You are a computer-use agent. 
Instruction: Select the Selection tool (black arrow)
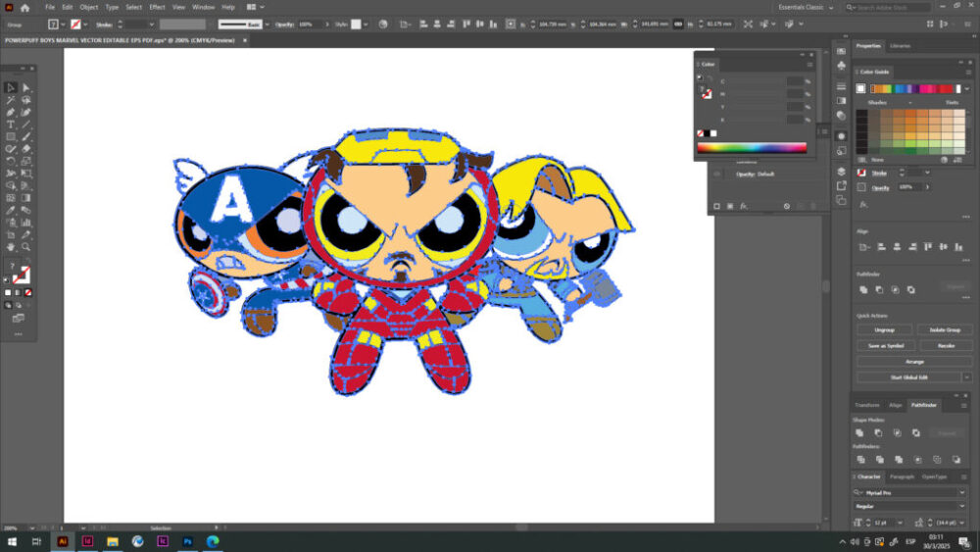pyautogui.click(x=11, y=88)
